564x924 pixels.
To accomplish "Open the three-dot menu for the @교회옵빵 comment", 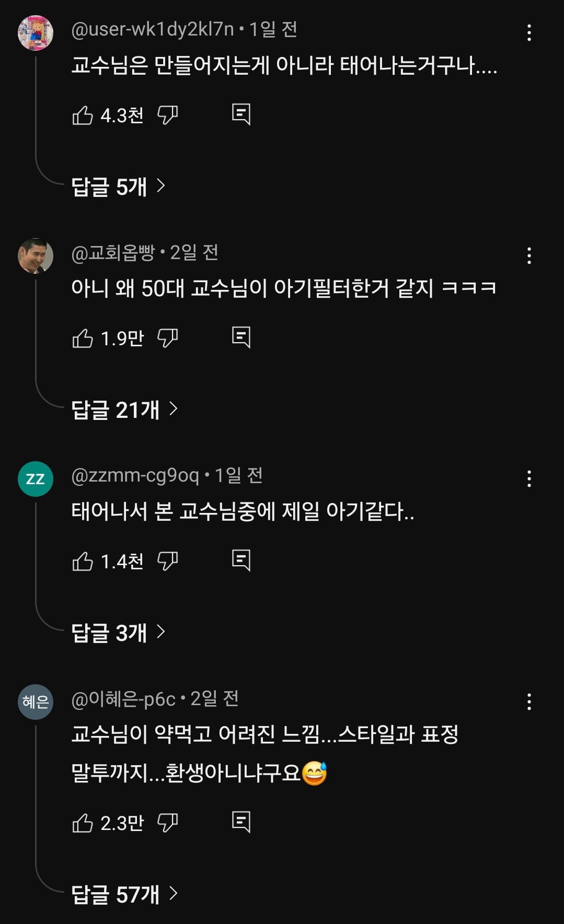I will 529,255.
